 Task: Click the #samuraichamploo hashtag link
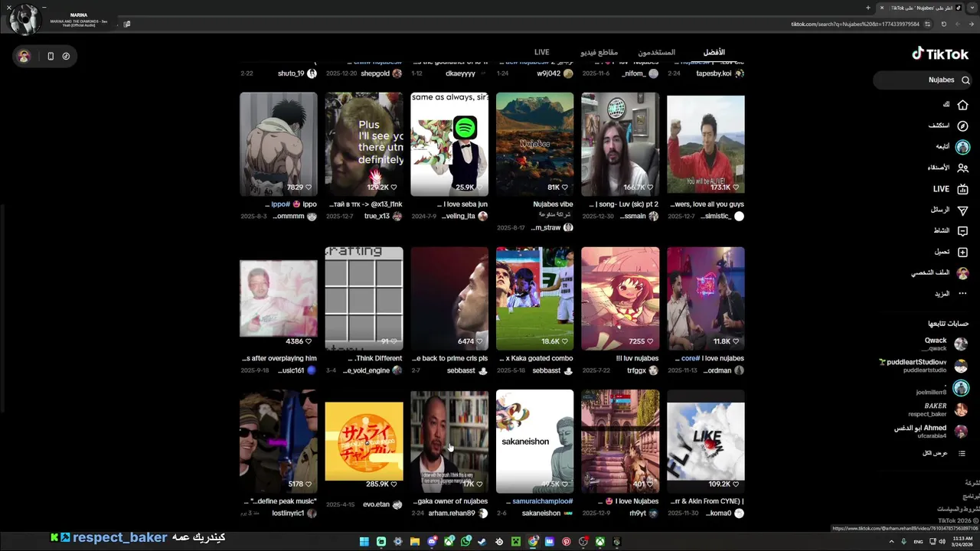(x=542, y=501)
